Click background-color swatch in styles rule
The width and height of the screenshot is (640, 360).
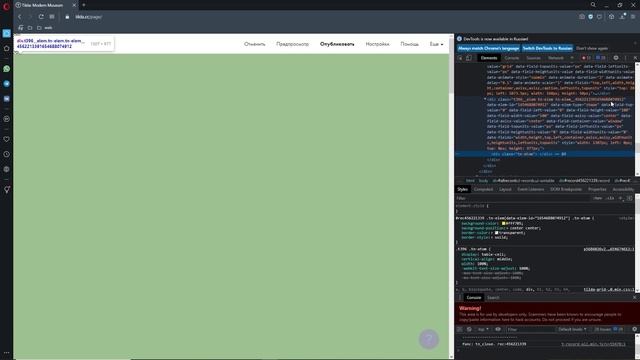[504, 223]
